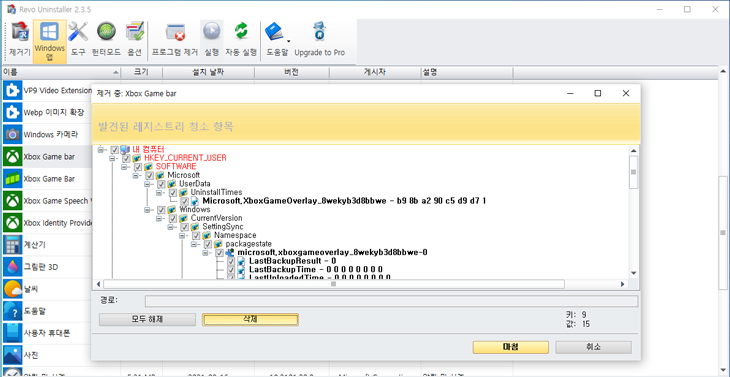Click the 경로 path field

[x=391, y=301]
